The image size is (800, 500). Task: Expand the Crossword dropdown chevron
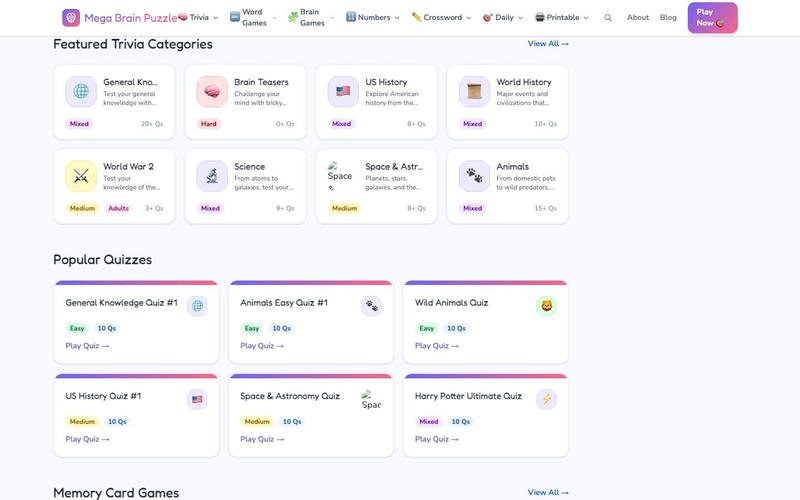click(x=468, y=18)
